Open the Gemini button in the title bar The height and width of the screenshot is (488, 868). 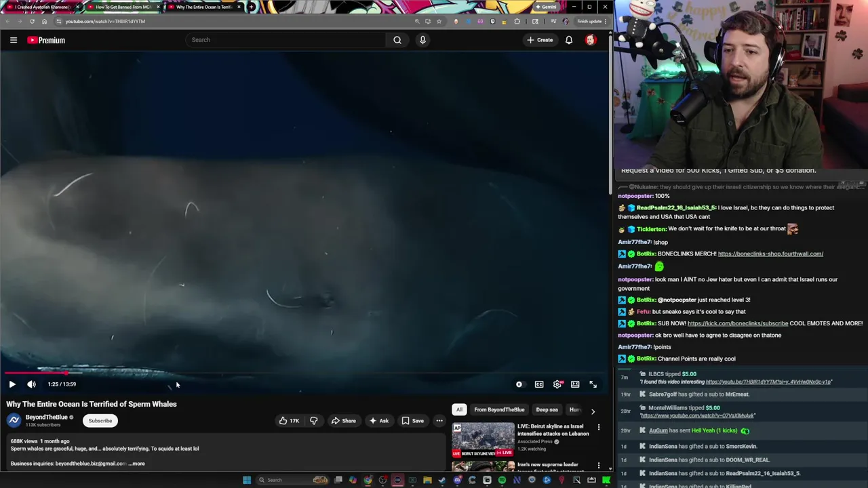coord(546,7)
